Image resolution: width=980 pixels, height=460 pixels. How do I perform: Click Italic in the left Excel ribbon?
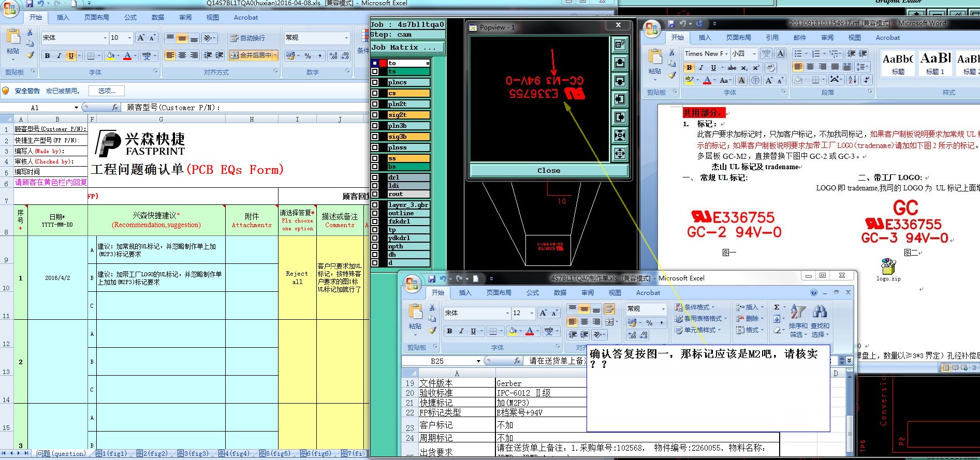pyautogui.click(x=59, y=56)
